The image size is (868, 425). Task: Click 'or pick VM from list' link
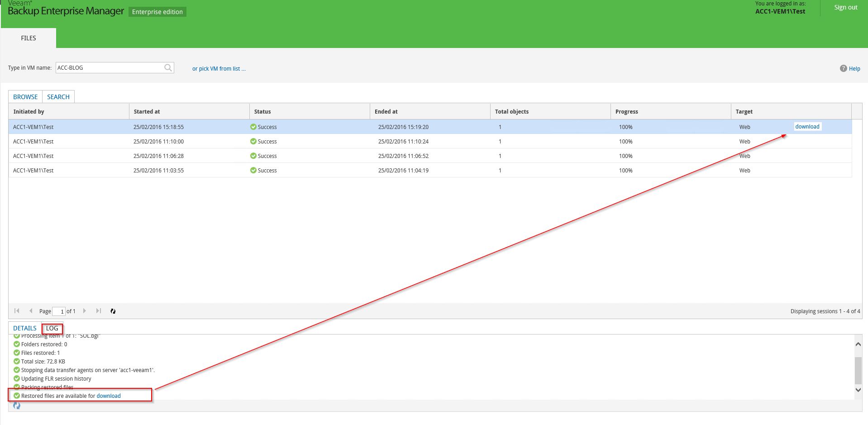219,69
